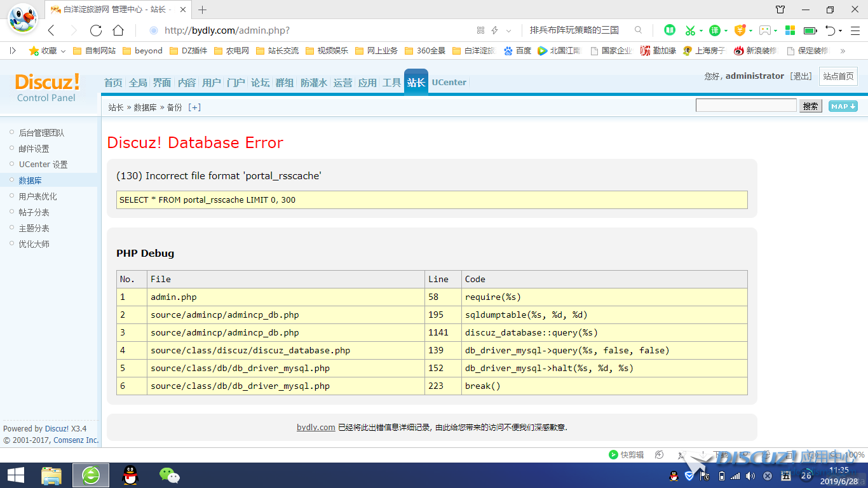This screenshot has width=868, height=488.
Task: Open the green reading mode icon
Action: pyautogui.click(x=669, y=30)
